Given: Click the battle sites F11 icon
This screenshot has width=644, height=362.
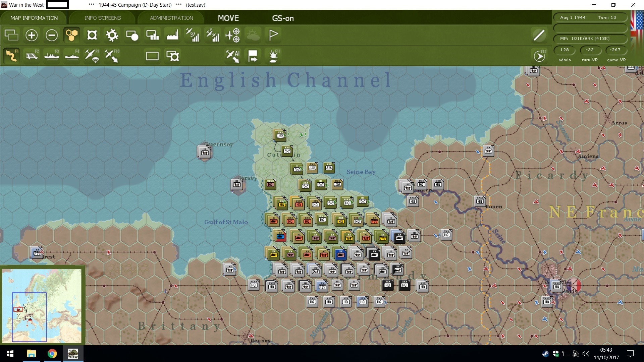Looking at the screenshot, I should (273, 56).
